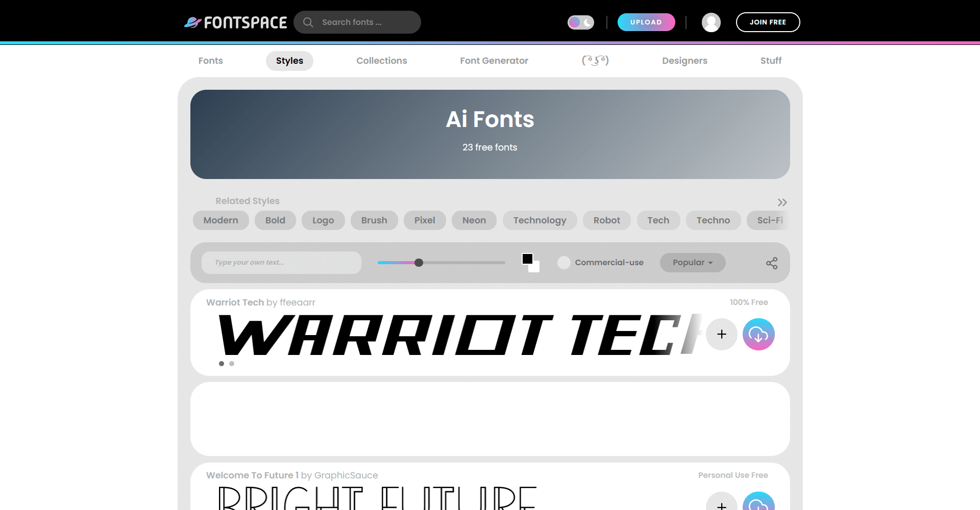Add Warriot Tech to a collection

point(721,335)
